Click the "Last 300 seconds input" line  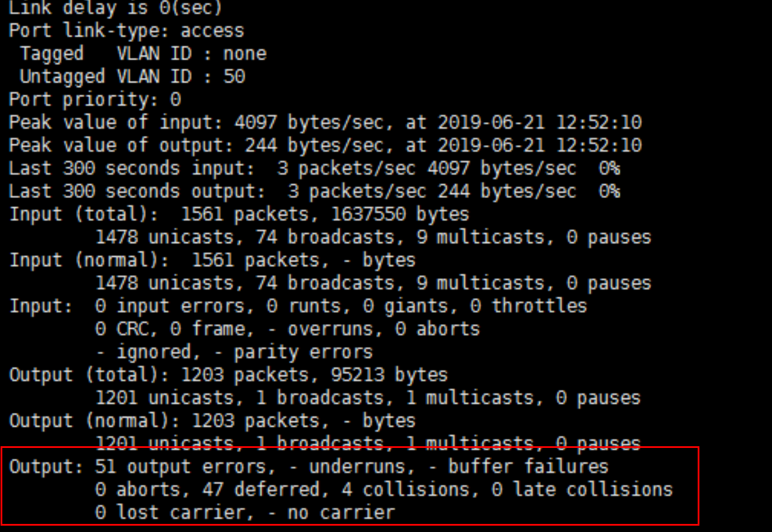(x=314, y=168)
